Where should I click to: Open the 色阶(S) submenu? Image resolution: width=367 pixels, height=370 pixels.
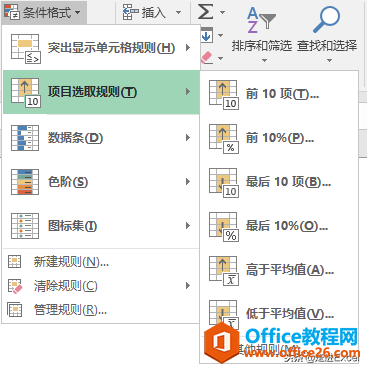[x=101, y=182]
